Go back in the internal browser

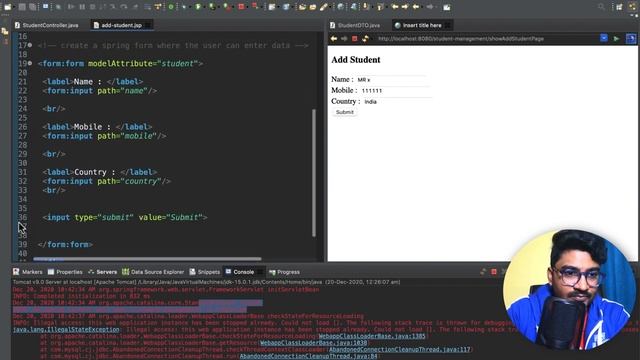(334, 38)
